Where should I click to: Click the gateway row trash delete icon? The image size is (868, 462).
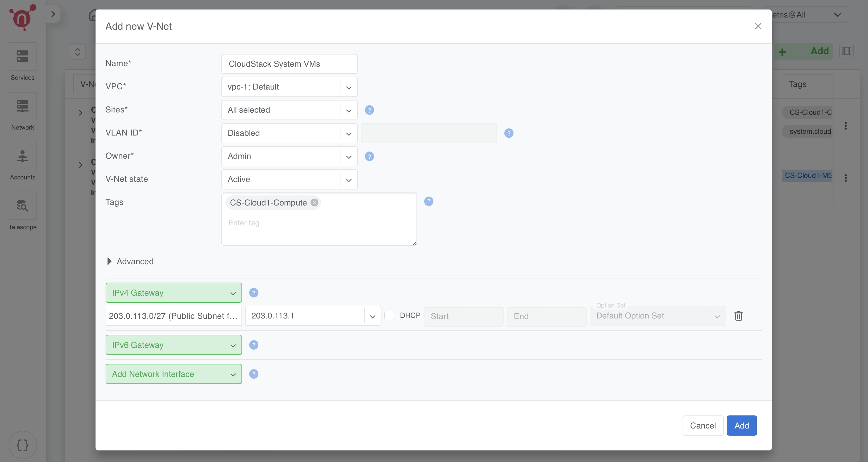click(738, 316)
